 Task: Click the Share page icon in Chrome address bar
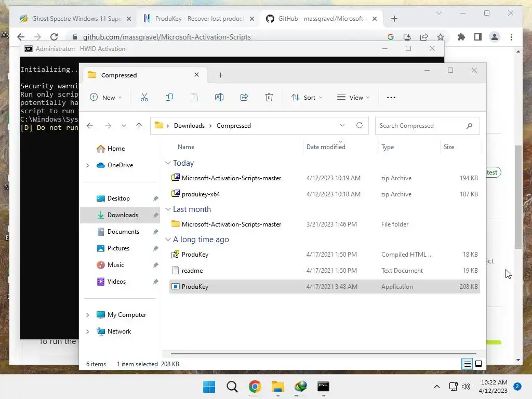point(424,37)
